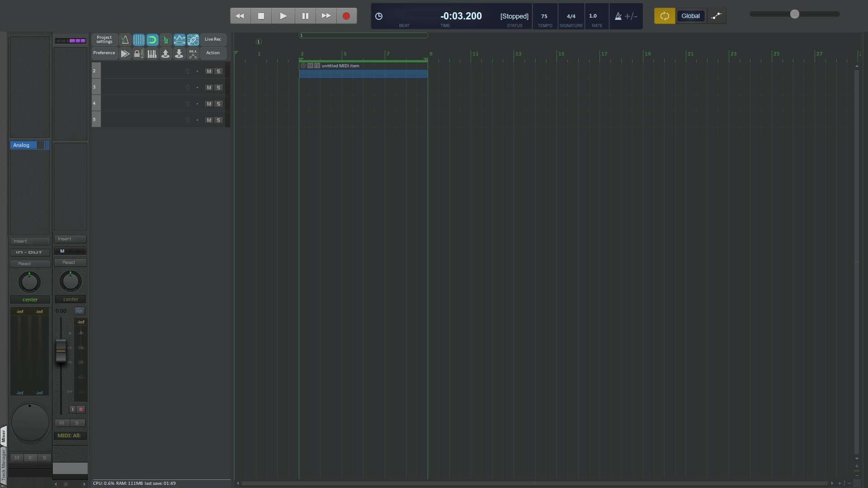Switch to the Track Manager tab
The height and width of the screenshot is (488, 868).
point(4,465)
